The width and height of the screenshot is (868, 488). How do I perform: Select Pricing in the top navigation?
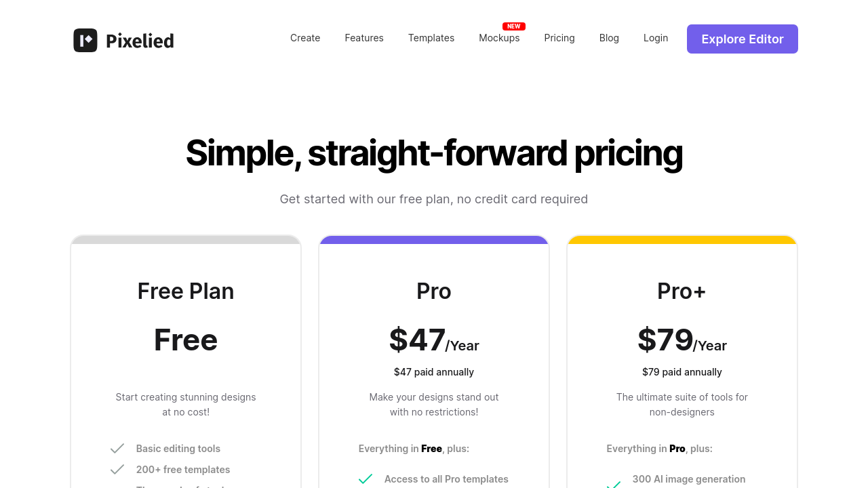tap(559, 38)
